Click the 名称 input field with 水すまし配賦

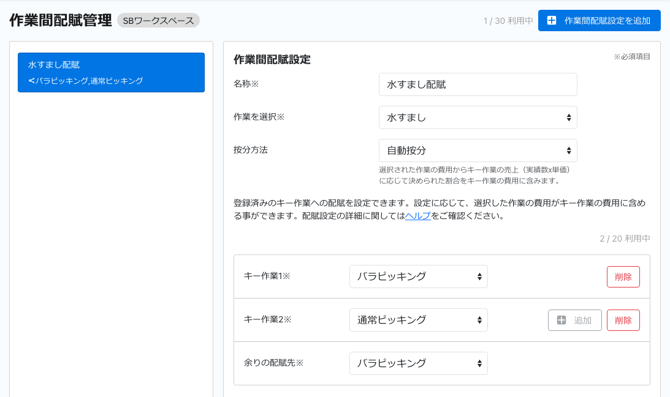(x=478, y=85)
